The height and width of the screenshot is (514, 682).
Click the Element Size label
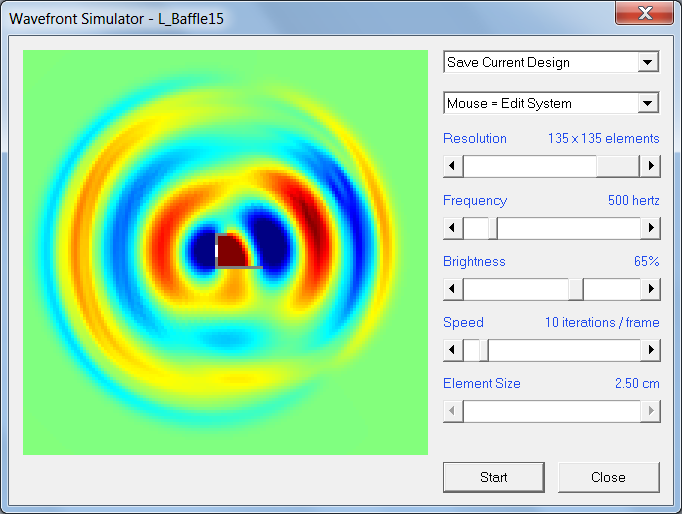481,383
